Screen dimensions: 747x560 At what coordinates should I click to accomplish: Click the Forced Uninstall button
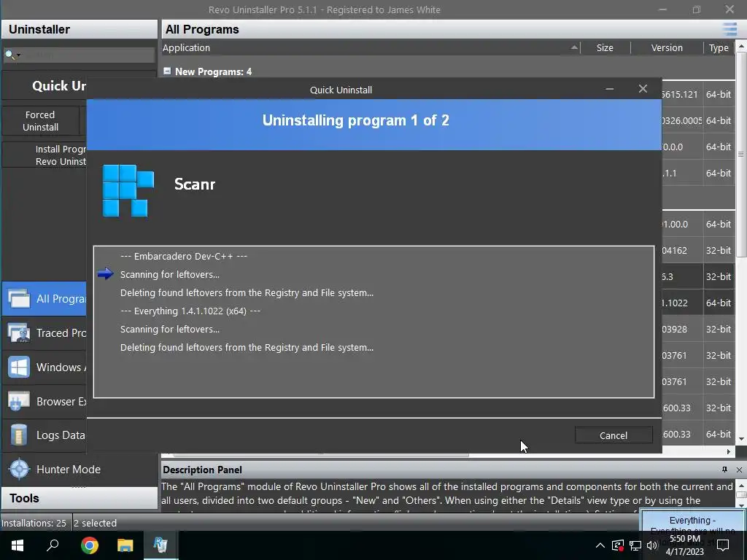coord(41,121)
